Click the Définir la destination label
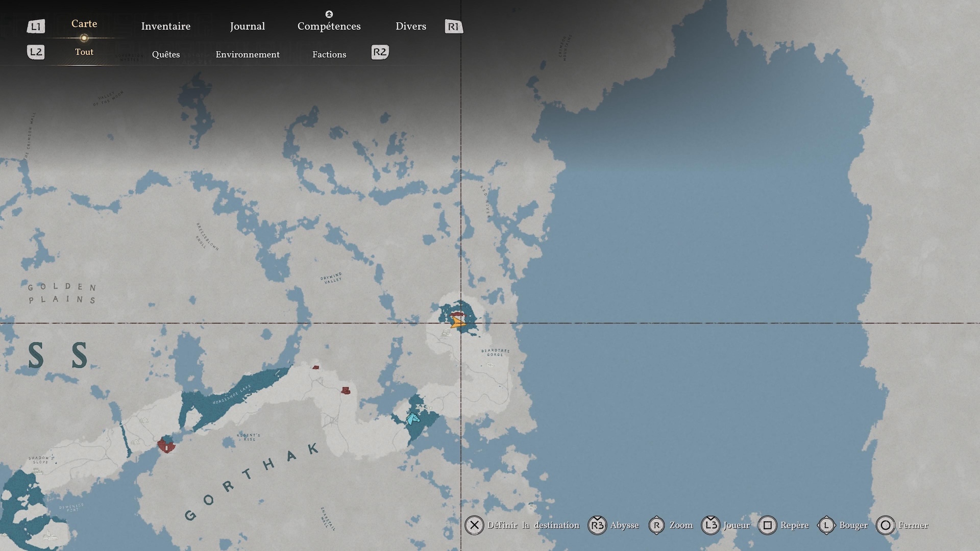Viewport: 980px width, 551px height. (x=533, y=525)
